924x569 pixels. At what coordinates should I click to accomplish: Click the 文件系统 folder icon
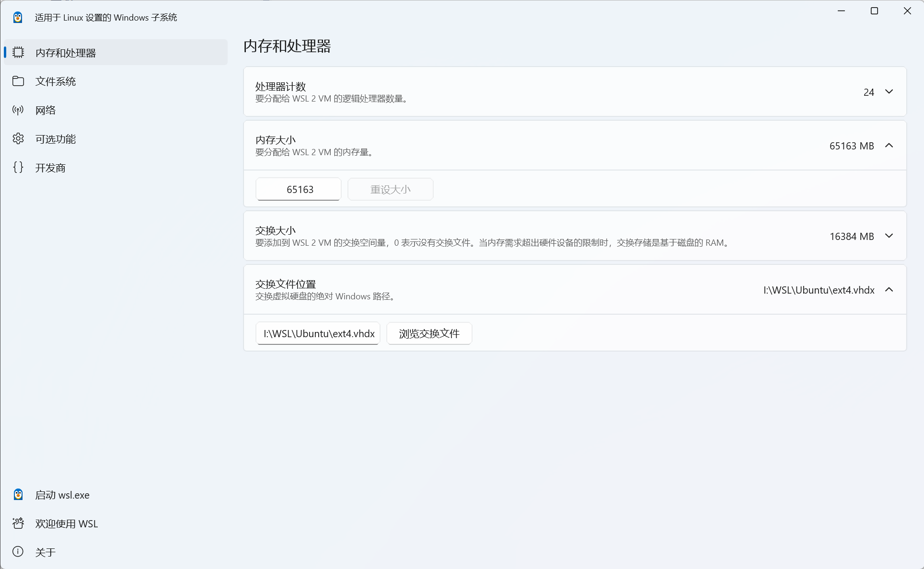tap(18, 81)
